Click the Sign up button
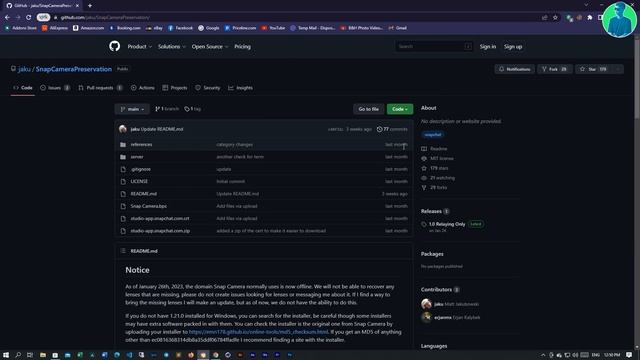The image size is (640, 360). (x=513, y=47)
